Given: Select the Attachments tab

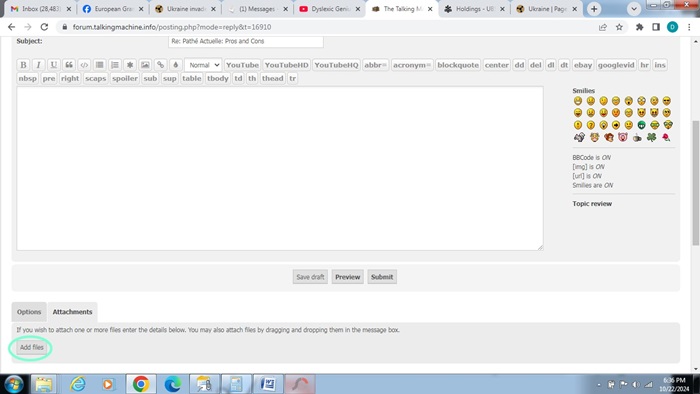Looking at the screenshot, I should 72,312.
